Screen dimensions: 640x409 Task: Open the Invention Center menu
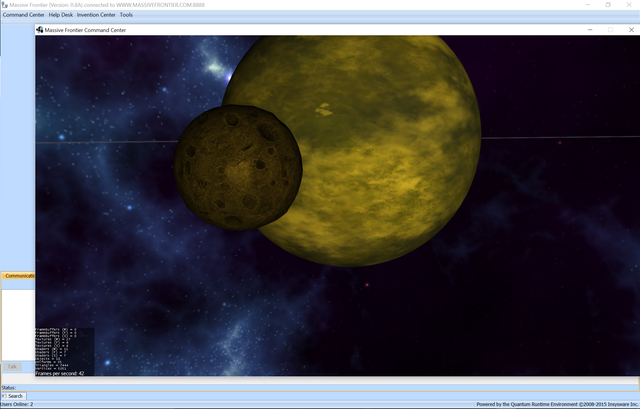pos(96,15)
